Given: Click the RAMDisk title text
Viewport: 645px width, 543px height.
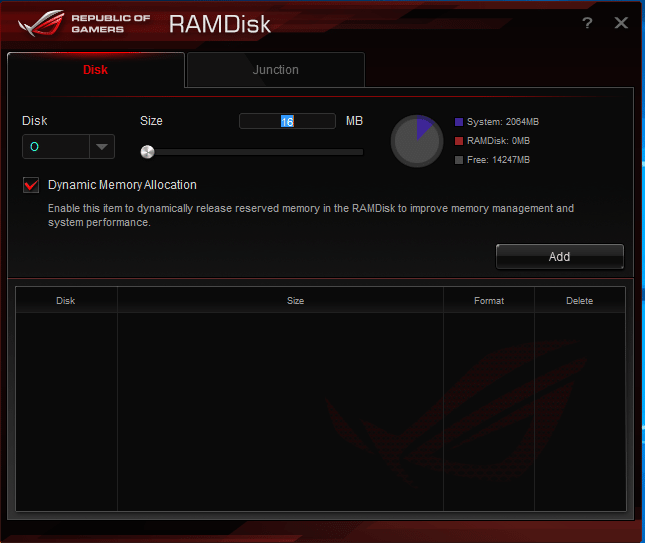Looking at the screenshot, I should (x=220, y=24).
